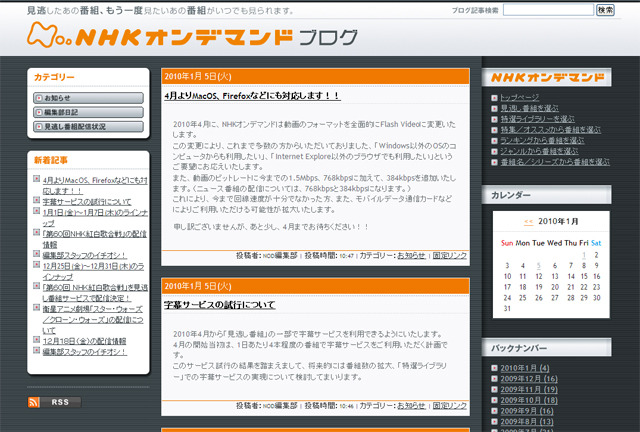Open the 見逃し番組配信状況 category
The image size is (640, 432).
coord(88,127)
